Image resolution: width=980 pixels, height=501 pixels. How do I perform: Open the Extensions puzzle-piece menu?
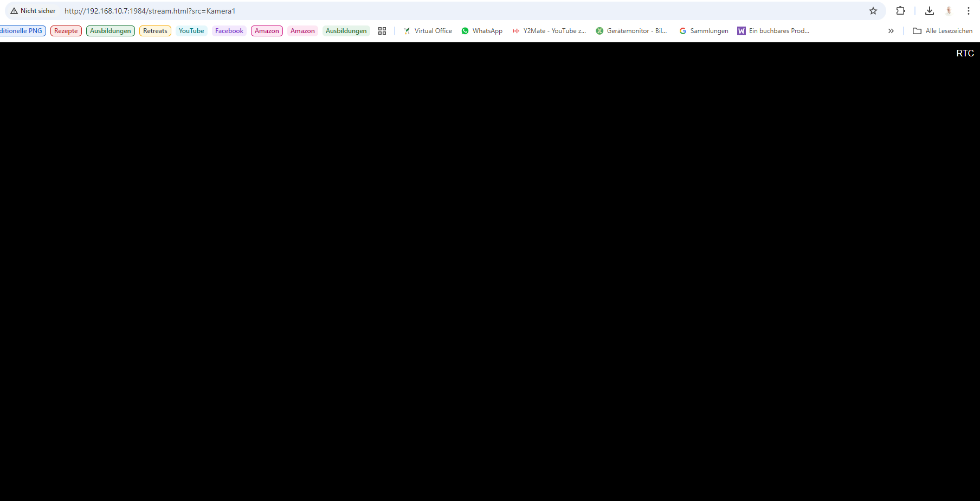click(900, 11)
